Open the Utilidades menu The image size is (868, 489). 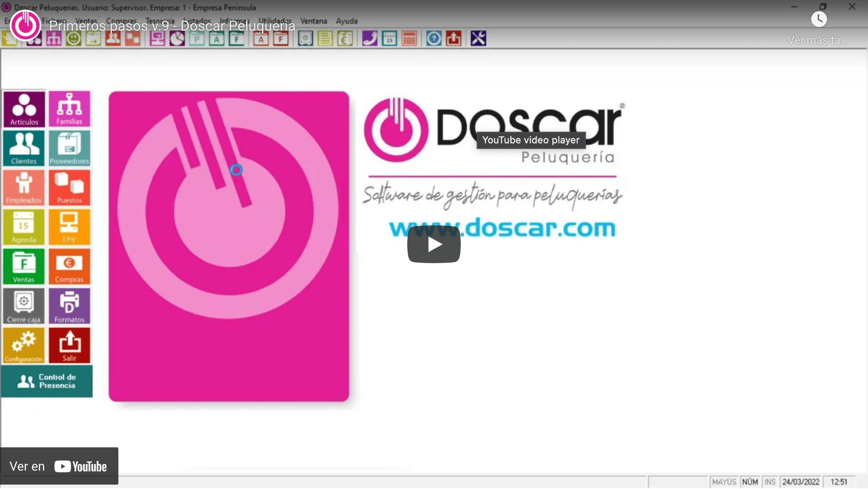275,21
